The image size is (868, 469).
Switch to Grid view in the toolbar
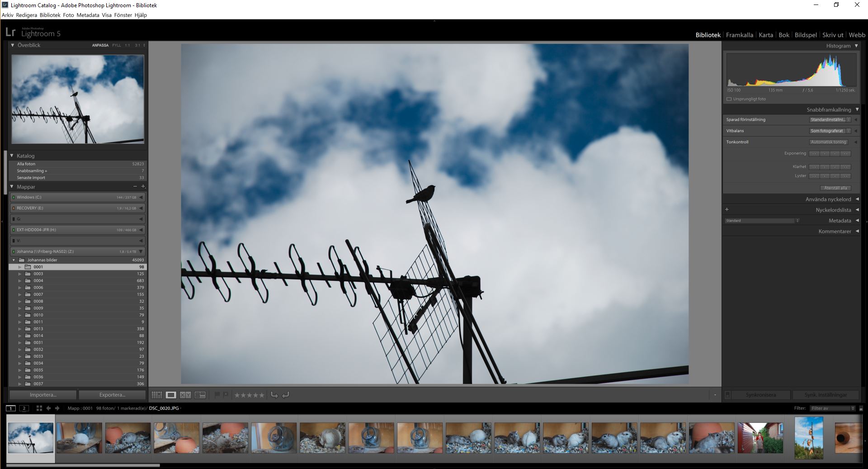coord(157,395)
